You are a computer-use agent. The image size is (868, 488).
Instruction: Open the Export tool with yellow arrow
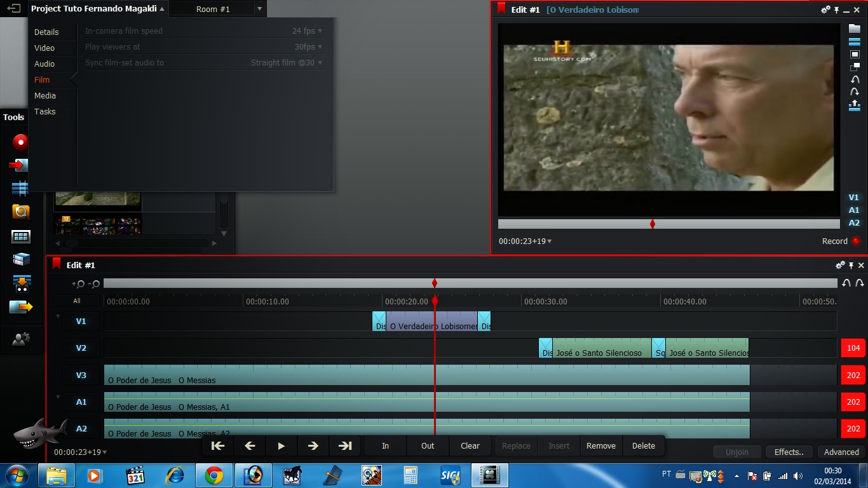coord(21,307)
